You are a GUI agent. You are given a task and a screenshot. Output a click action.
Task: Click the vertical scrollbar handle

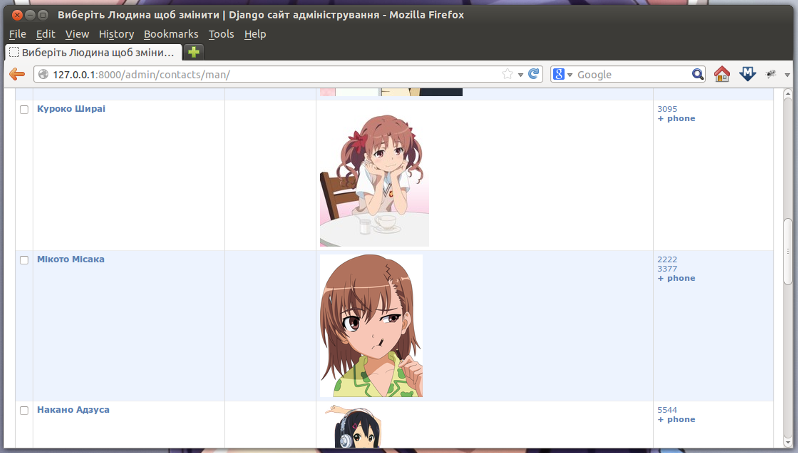[788, 251]
